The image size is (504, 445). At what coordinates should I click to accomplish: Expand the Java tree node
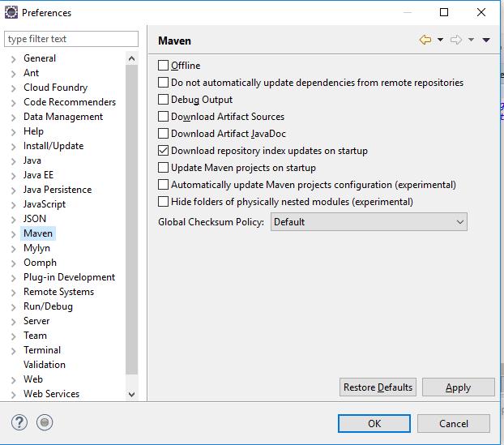[13, 161]
